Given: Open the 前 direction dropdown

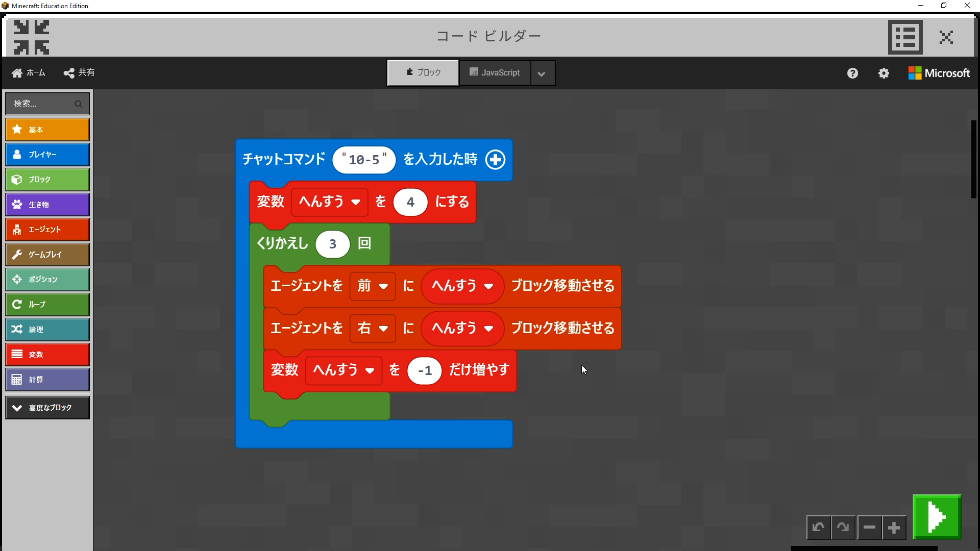Looking at the screenshot, I should point(373,286).
